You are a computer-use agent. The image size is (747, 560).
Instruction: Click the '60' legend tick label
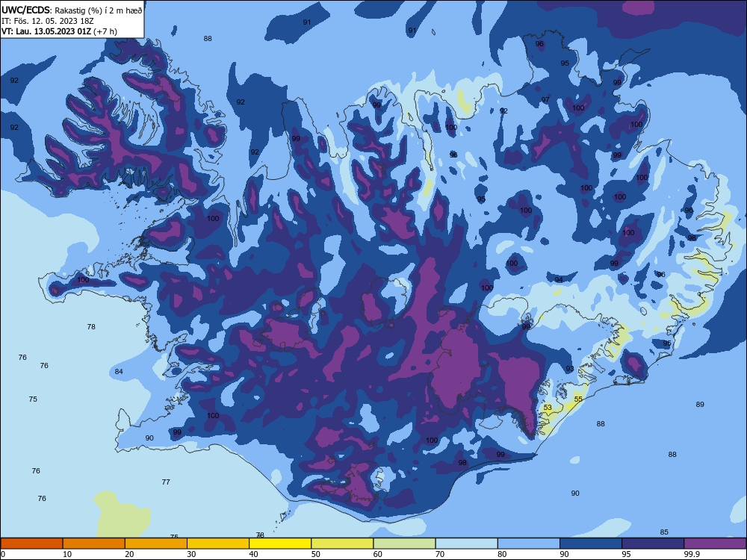coord(378,554)
